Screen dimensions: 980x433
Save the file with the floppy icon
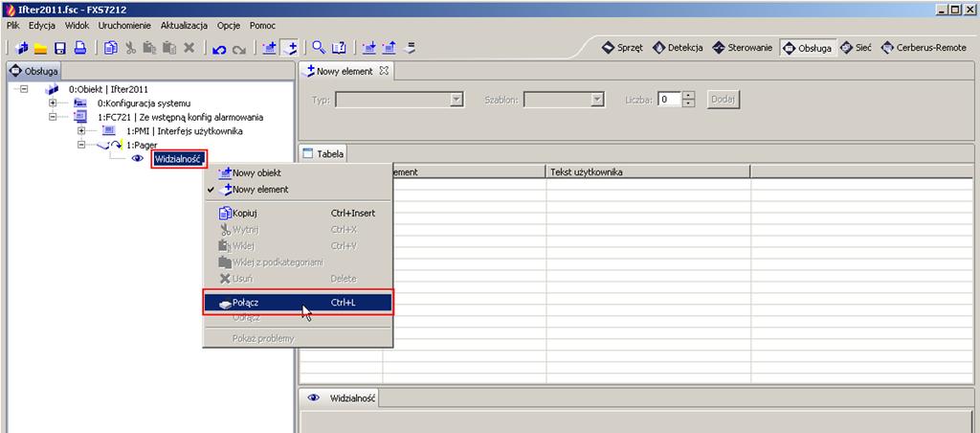(x=60, y=48)
